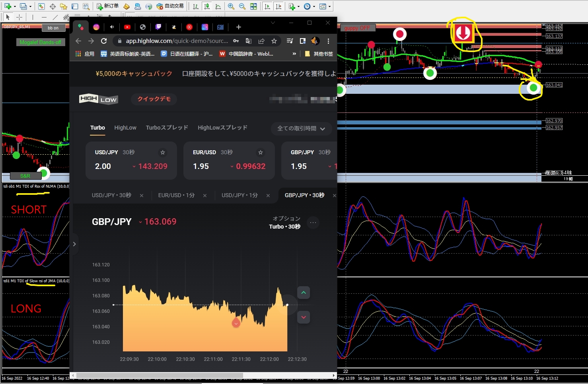
Task: Open the Strategy Tester icon in MetaTrader
Action: [86, 6]
